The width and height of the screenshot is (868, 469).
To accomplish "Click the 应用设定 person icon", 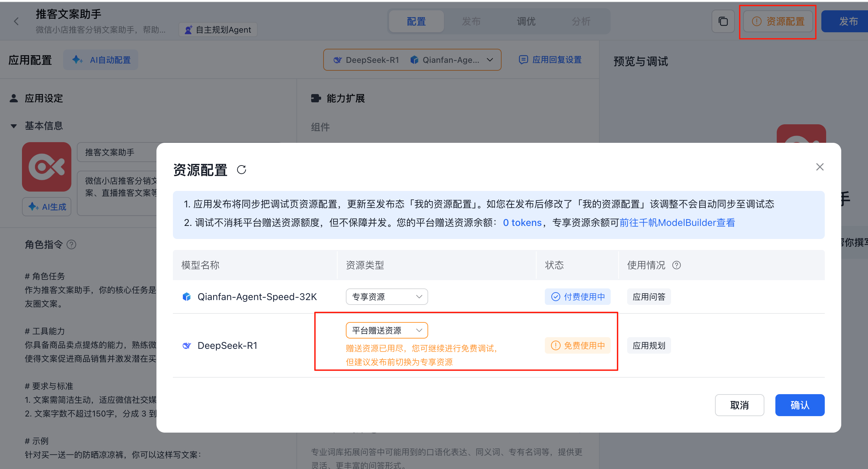I will (14, 98).
